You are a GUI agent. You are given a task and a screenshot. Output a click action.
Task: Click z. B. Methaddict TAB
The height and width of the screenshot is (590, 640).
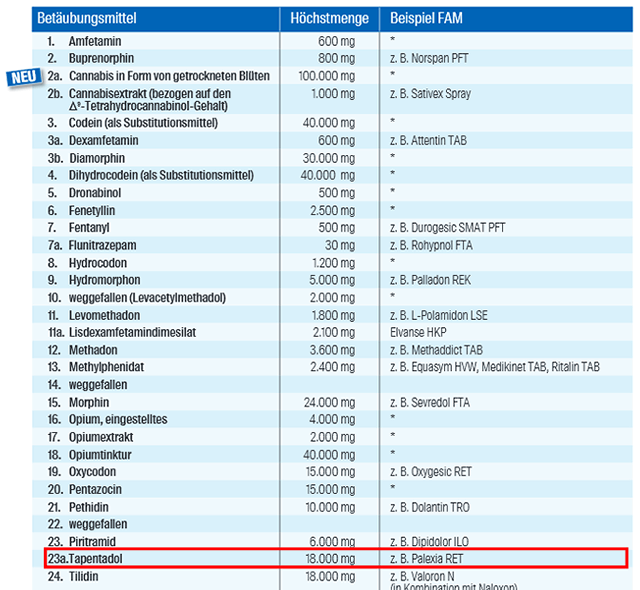436,350
